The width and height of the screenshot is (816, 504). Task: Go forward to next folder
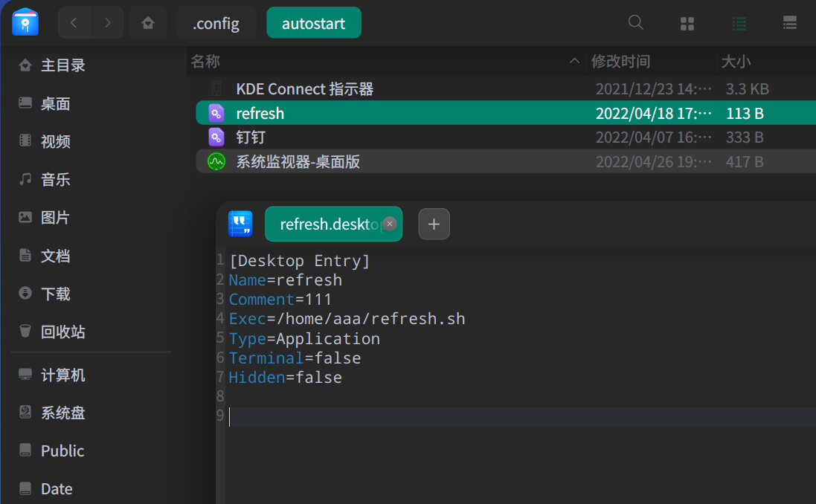tap(108, 23)
